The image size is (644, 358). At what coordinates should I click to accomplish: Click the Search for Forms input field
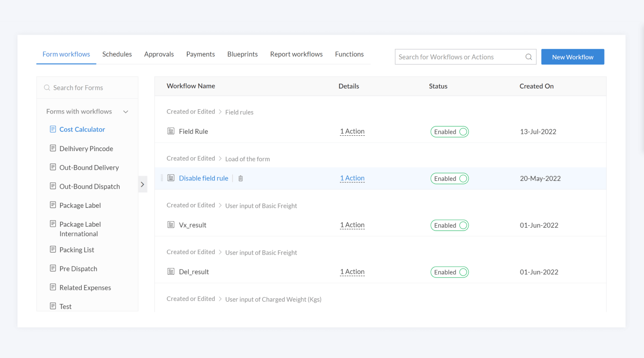tap(91, 88)
